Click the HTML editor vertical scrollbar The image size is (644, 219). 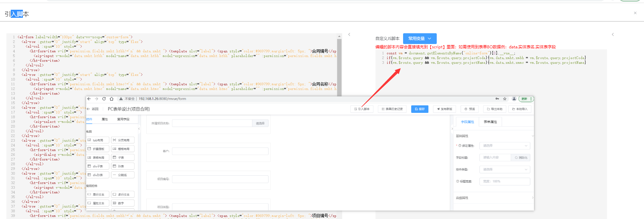click(339, 67)
